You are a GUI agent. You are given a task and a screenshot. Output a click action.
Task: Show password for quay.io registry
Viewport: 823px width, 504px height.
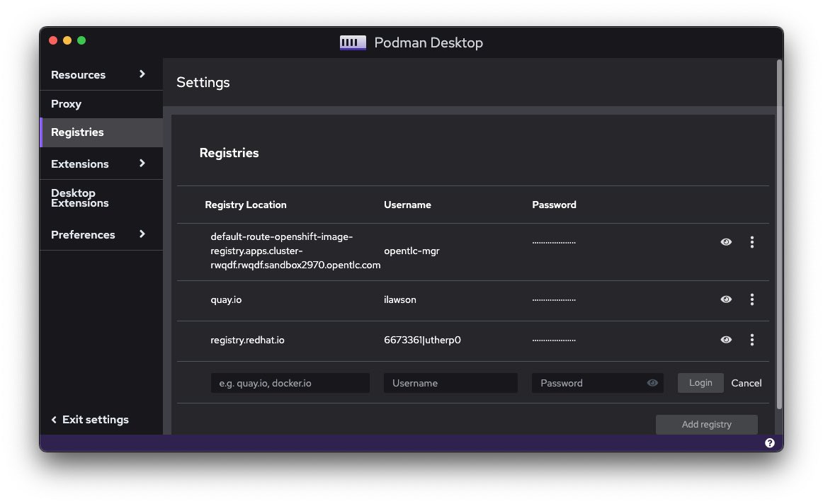[726, 299]
